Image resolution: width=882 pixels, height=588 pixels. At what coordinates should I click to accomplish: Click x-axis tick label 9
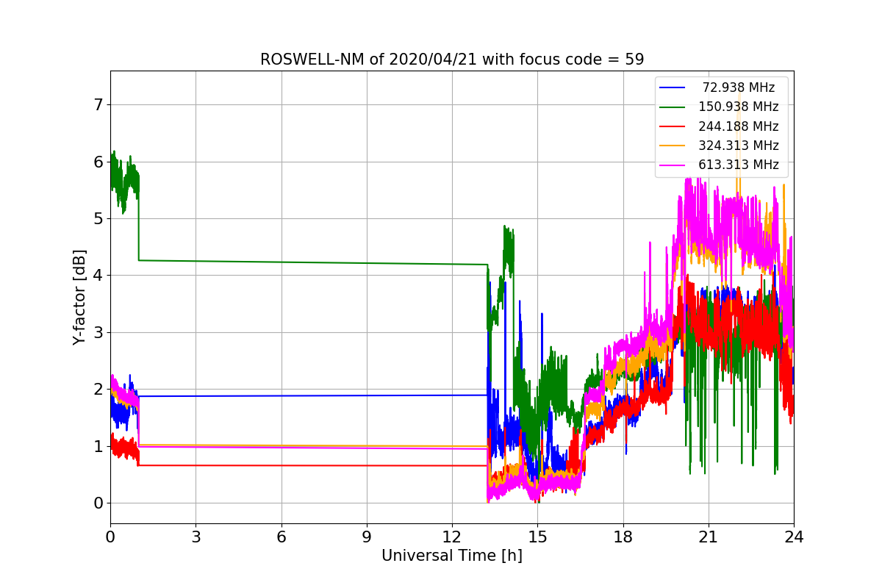(367, 537)
